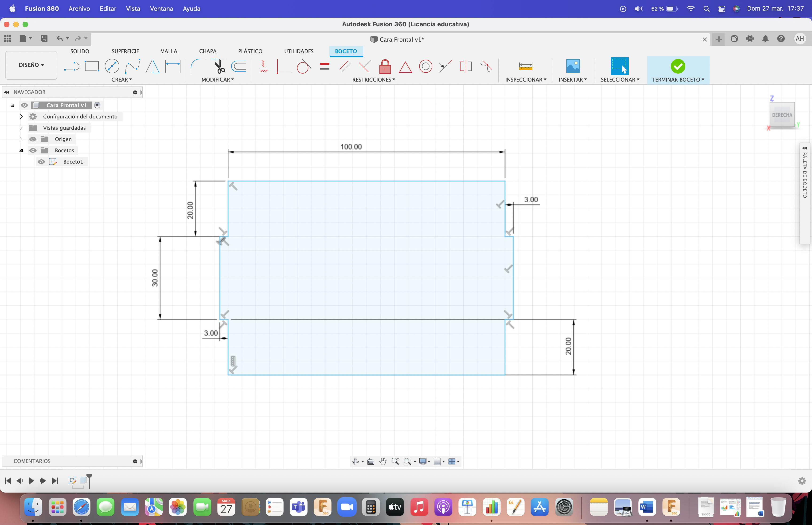Open the Archivo menu
Image resolution: width=812 pixels, height=525 pixels.
(79, 8)
